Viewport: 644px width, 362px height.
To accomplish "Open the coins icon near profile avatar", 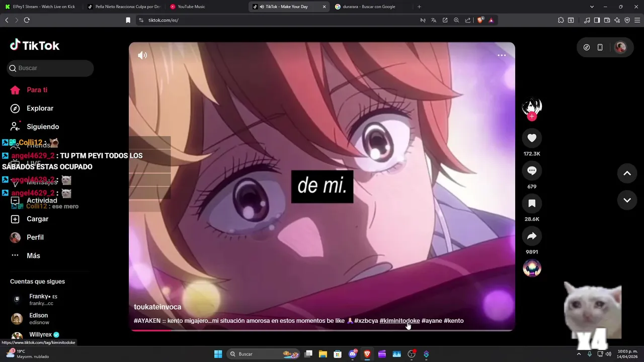I will 587,47.
